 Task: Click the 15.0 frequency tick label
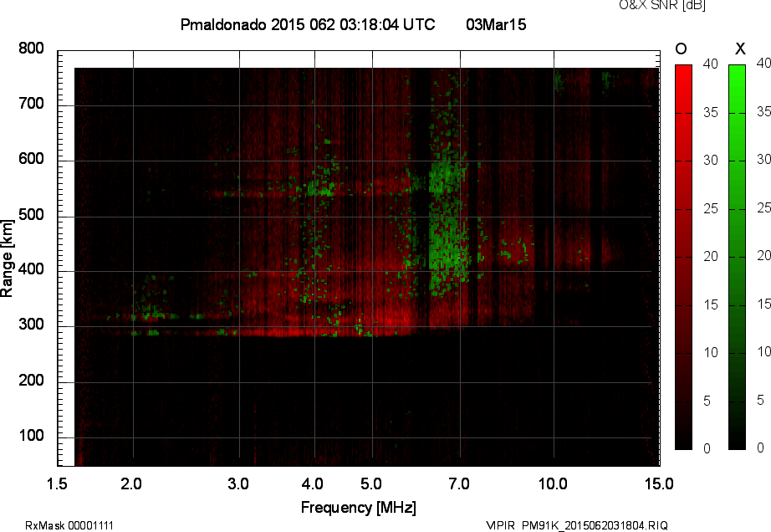tap(659, 484)
